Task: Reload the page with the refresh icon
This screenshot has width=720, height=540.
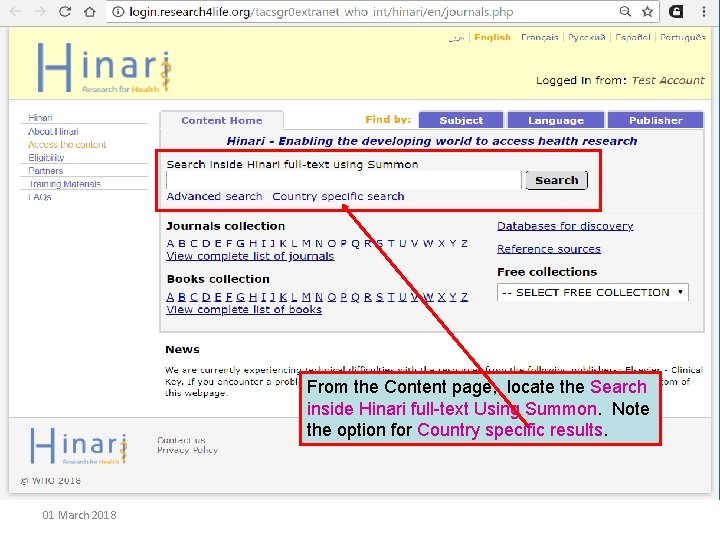Action: pyautogui.click(x=65, y=11)
